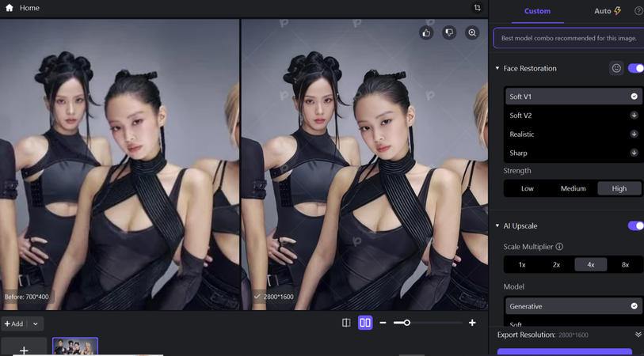Switch to the Custom tab
This screenshot has height=356, width=644.
tap(537, 11)
